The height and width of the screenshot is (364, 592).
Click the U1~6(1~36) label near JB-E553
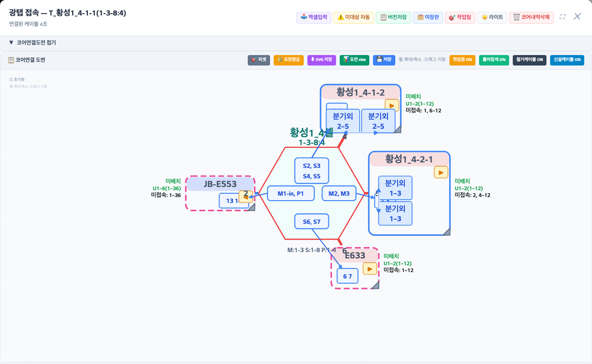167,188
